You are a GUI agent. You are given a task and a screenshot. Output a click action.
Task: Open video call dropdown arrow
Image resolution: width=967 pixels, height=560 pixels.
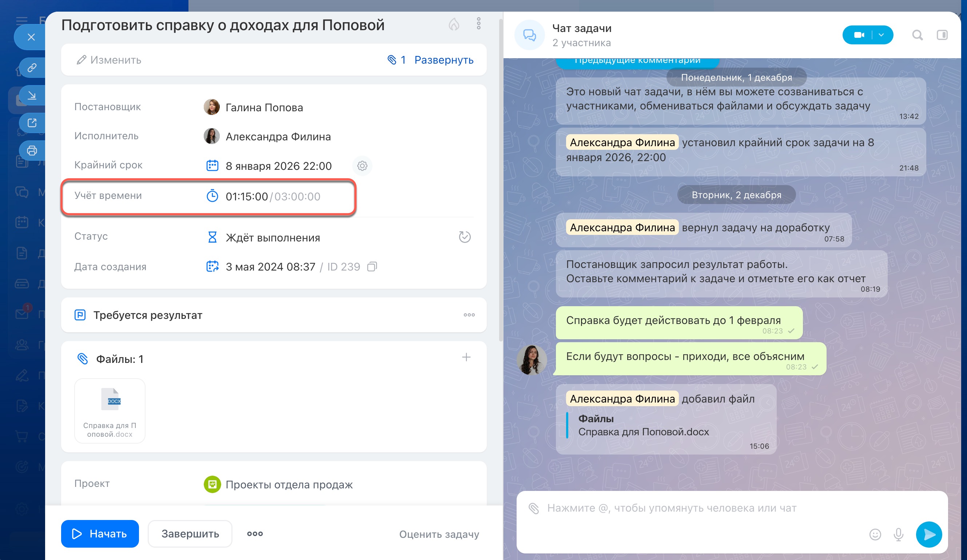coord(882,35)
